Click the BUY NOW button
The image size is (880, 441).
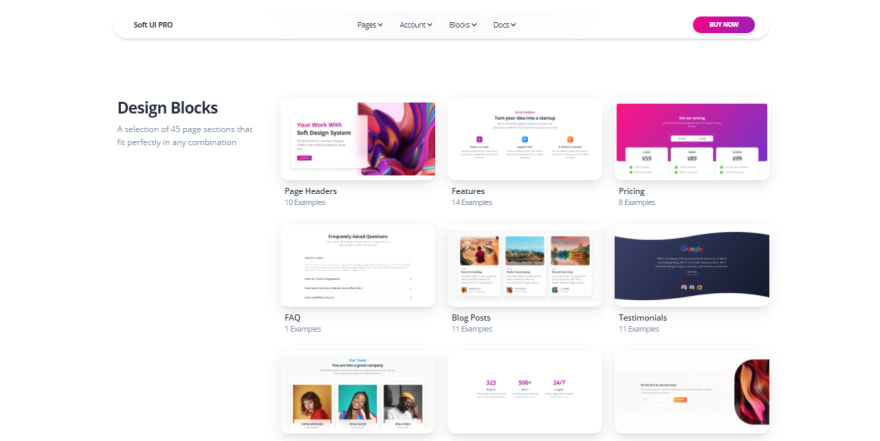(723, 25)
